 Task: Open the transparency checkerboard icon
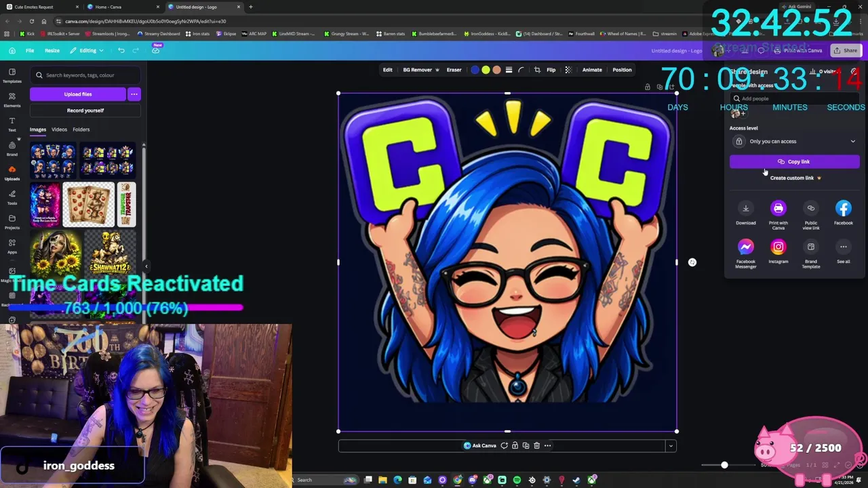tap(568, 70)
